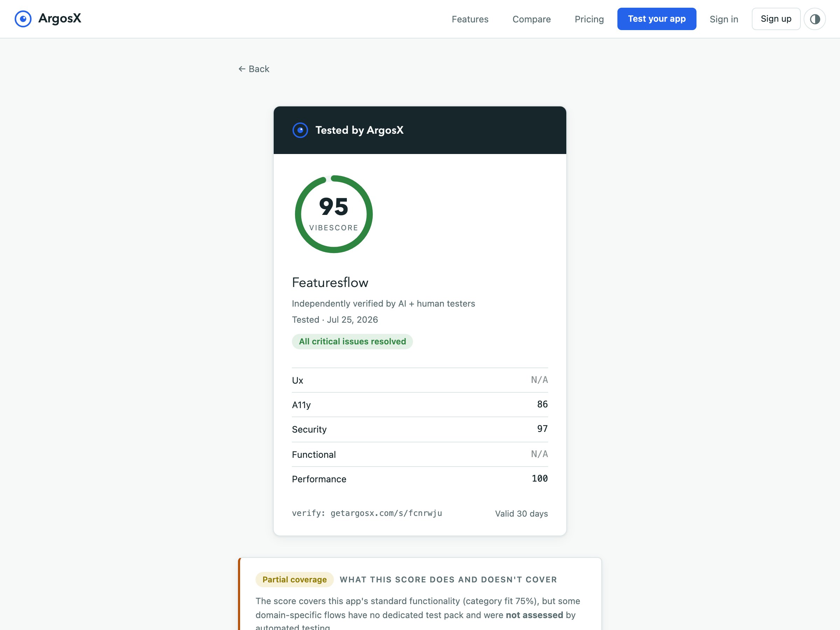Click the verify getargosx.com/s/fcnrwju text
This screenshot has width=840, height=630.
[367, 513]
